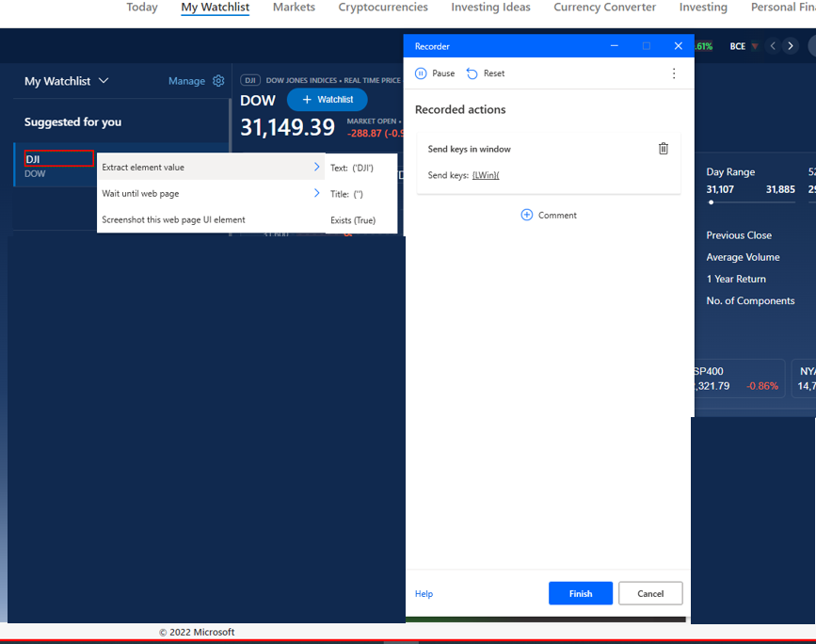Open the Recorder Help link
Image resolution: width=816 pixels, height=644 pixels.
424,593
